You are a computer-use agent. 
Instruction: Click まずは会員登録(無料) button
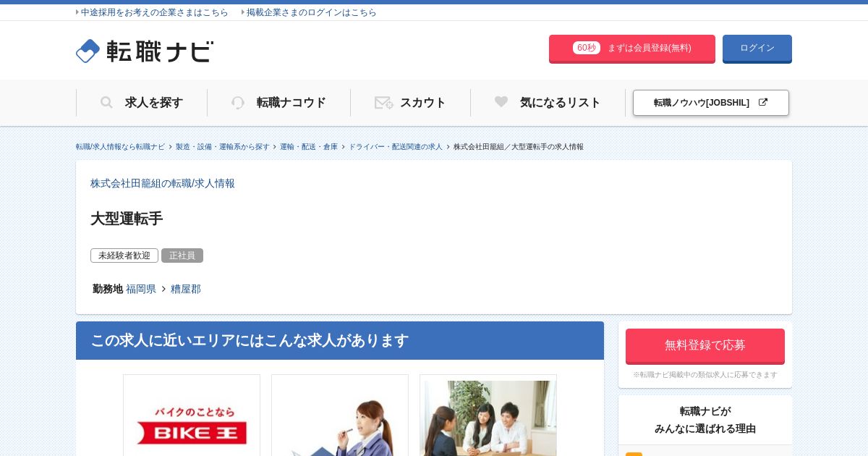point(632,48)
